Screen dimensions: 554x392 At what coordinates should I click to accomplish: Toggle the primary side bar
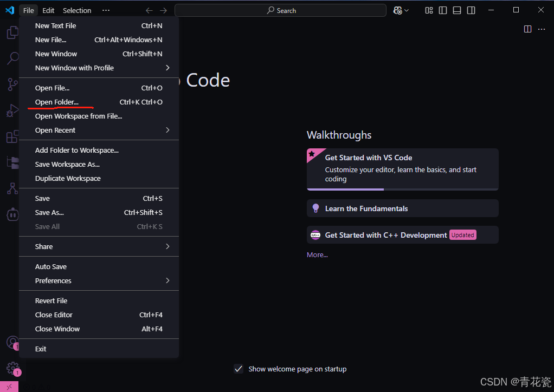pos(443,11)
